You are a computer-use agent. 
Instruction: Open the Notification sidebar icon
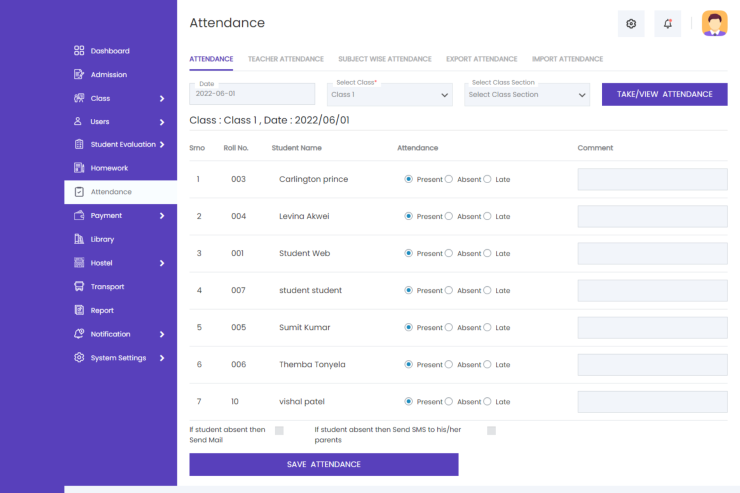coord(79,334)
